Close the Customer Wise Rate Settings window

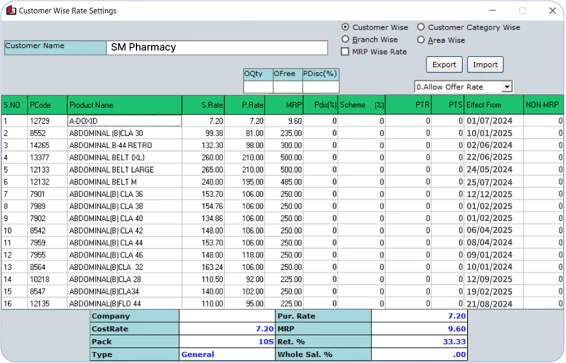(x=552, y=10)
